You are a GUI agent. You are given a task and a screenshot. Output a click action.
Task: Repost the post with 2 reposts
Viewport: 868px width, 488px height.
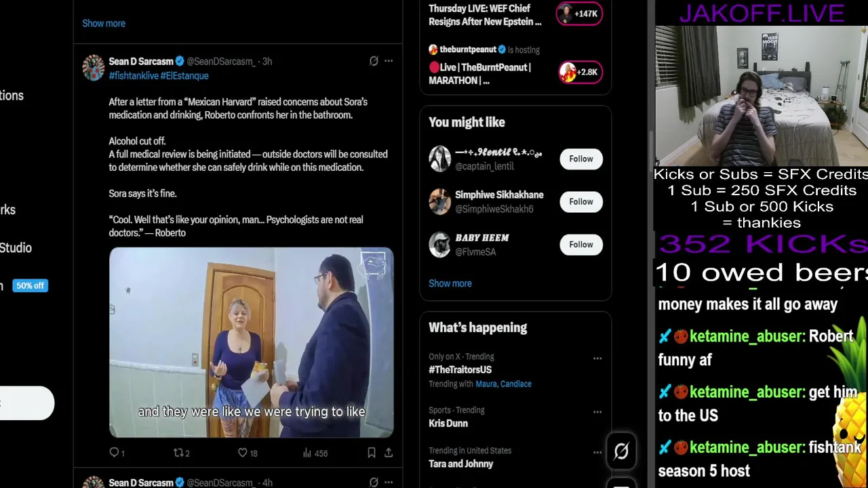[x=182, y=453]
